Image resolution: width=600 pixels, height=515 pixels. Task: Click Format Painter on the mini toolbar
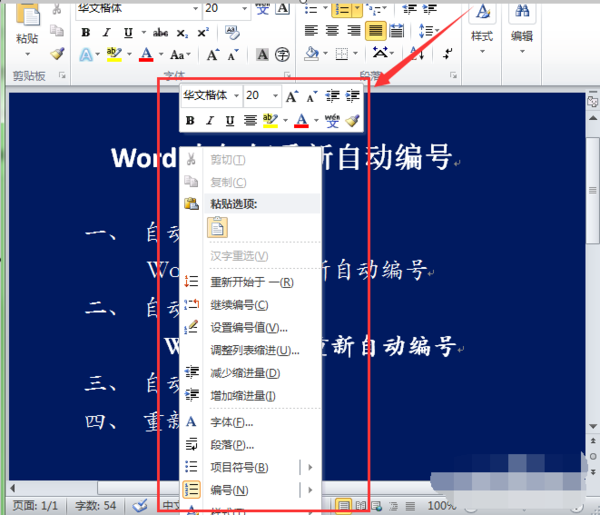pos(352,121)
